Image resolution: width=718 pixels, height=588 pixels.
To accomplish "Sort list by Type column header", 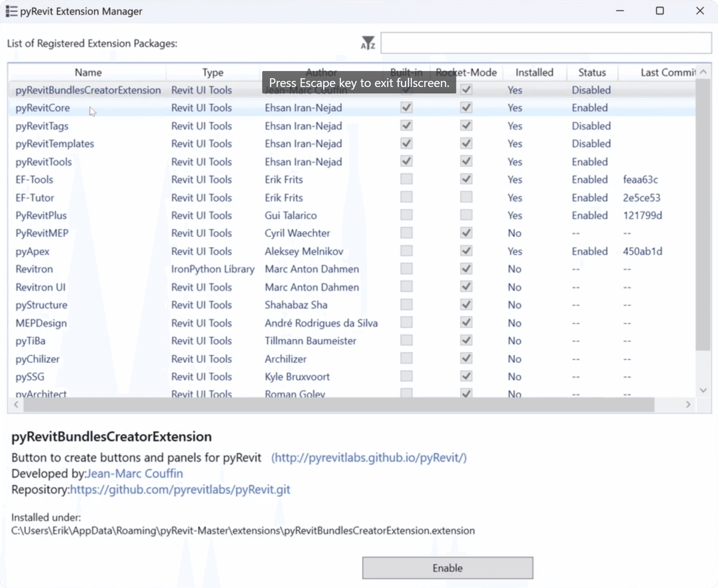I will coord(213,72).
